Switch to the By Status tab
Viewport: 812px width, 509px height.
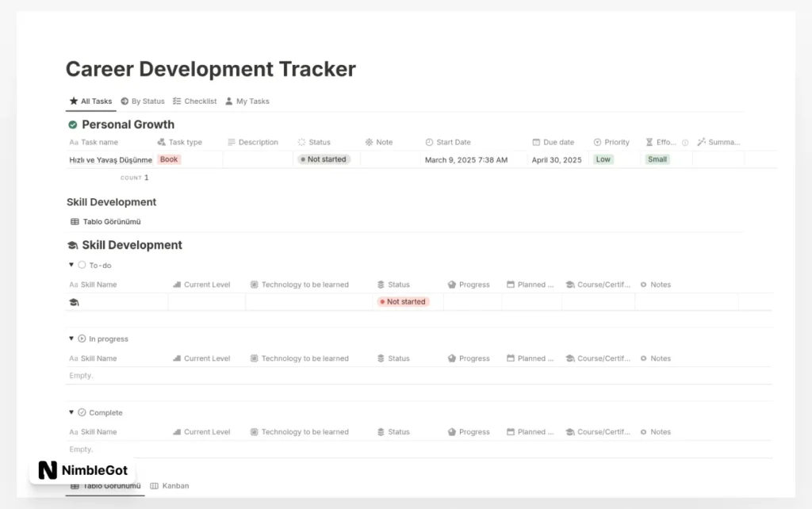click(x=143, y=101)
